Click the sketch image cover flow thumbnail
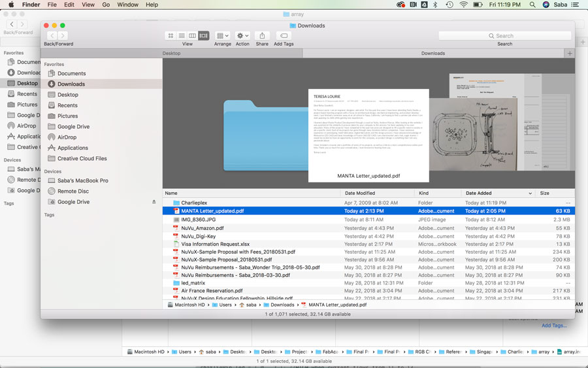The height and width of the screenshot is (368, 588). (473, 134)
